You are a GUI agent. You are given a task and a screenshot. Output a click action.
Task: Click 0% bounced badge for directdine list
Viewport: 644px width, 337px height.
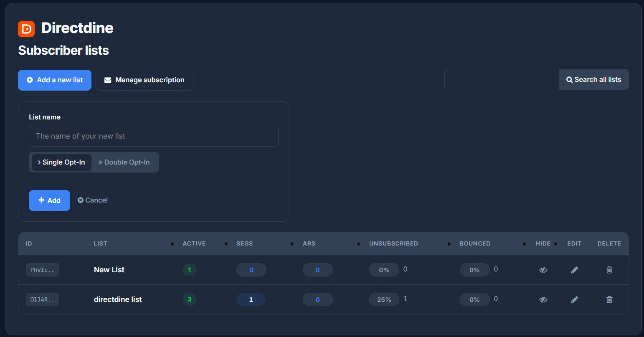coord(475,299)
